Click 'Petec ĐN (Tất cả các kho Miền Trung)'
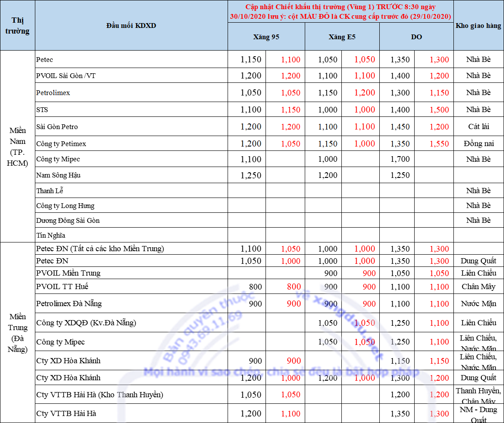 coord(131,249)
